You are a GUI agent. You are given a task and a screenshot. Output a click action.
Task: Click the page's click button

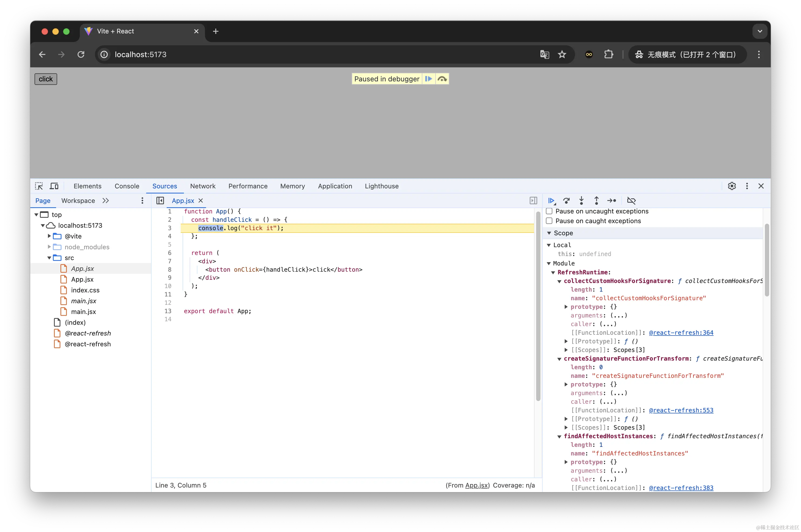(46, 79)
